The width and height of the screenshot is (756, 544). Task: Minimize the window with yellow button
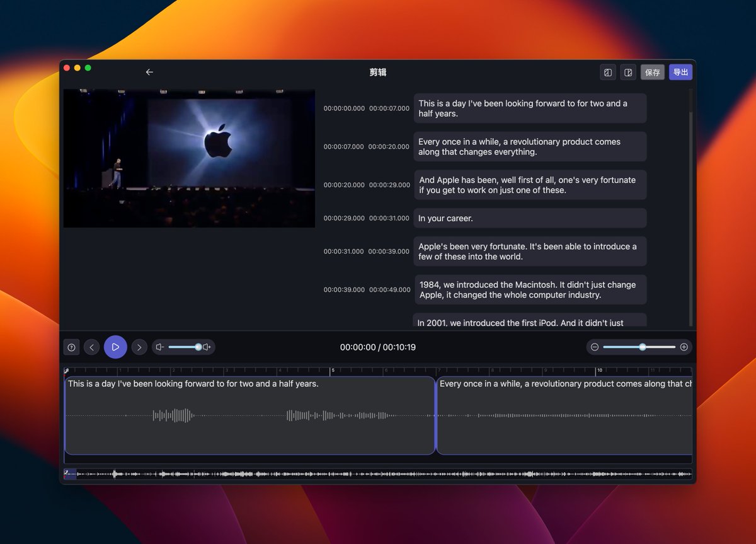77,68
